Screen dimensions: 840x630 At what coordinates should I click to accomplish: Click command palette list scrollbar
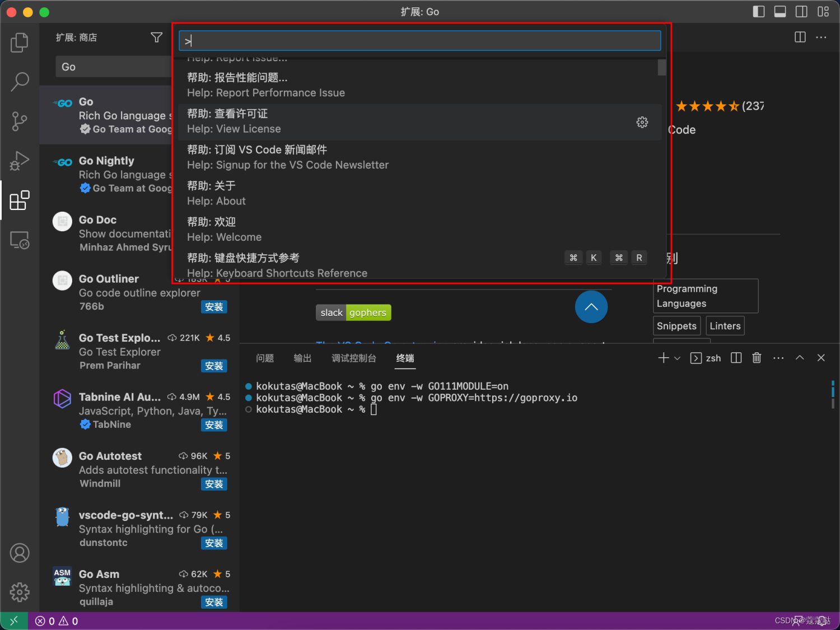click(662, 67)
